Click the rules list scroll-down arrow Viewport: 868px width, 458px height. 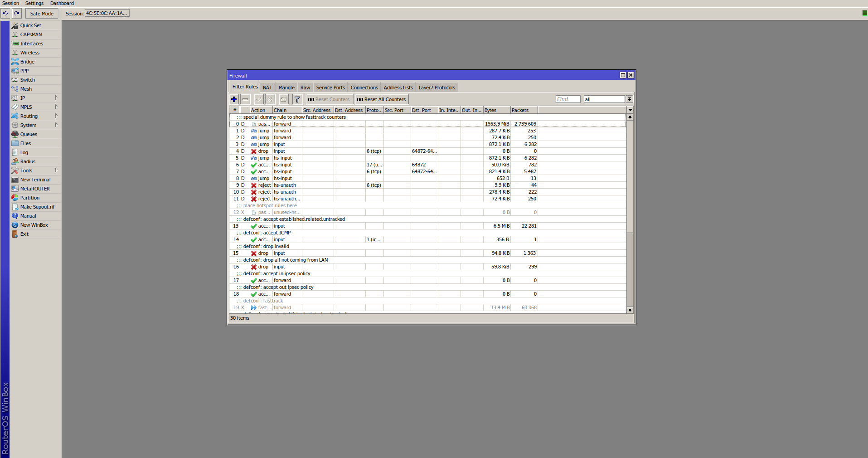pyautogui.click(x=630, y=310)
